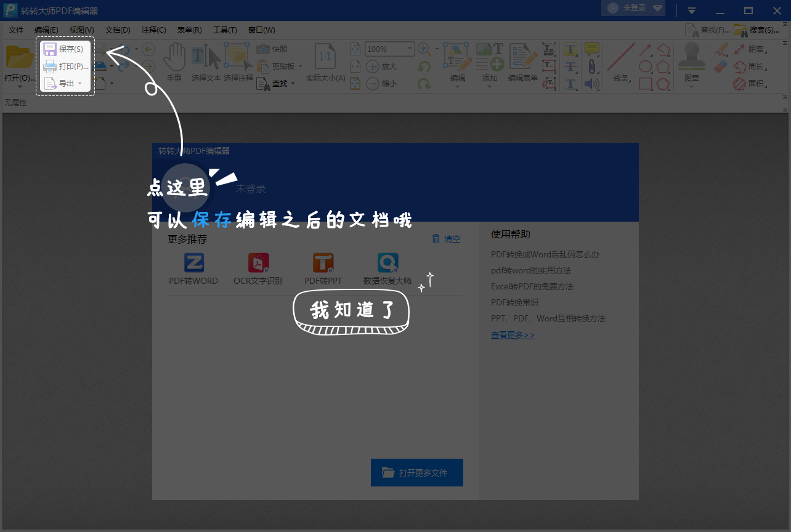Open the dropdown arrow beside 导出
The width and height of the screenshot is (791, 532).
tap(79, 84)
